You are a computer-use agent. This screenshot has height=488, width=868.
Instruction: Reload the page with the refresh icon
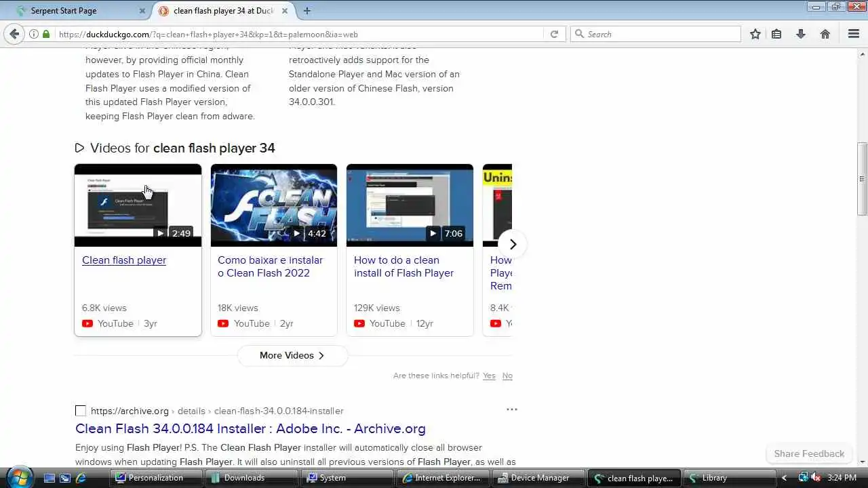pos(554,34)
